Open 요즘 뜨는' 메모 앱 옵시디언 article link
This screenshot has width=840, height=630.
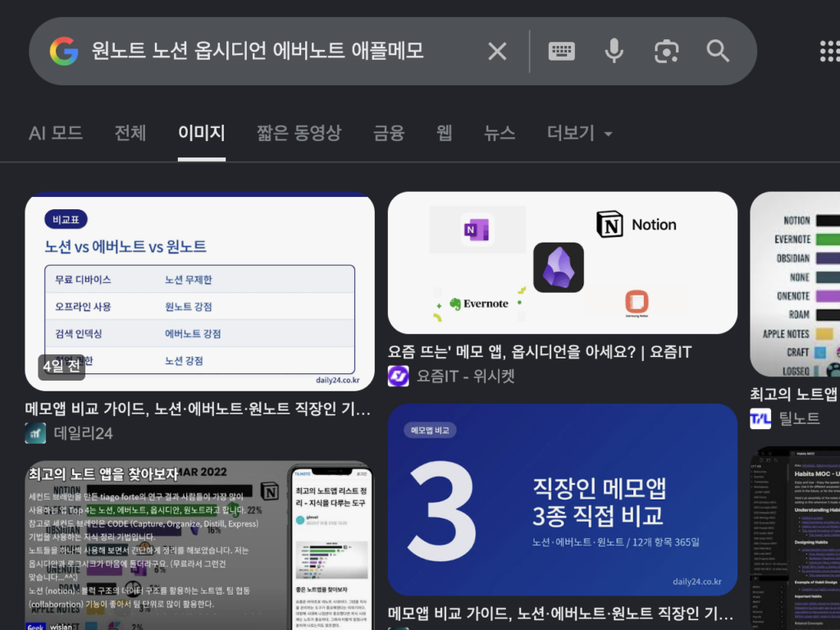(540, 352)
